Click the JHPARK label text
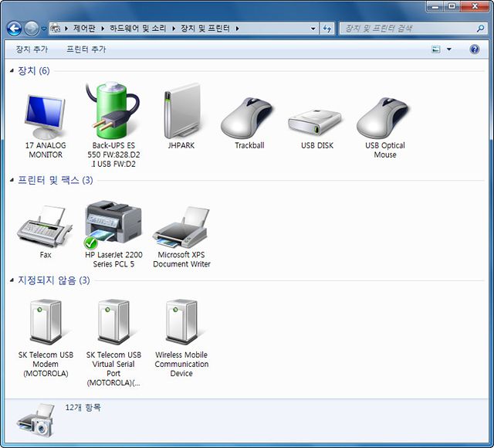The height and width of the screenshot is (448, 494). coord(181,145)
